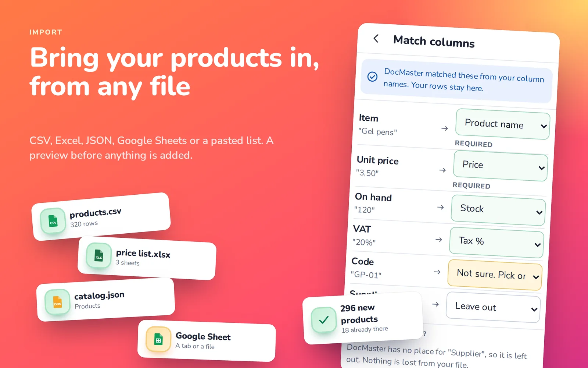Click the '320 rows' text
588x368 pixels.
pos(84,224)
